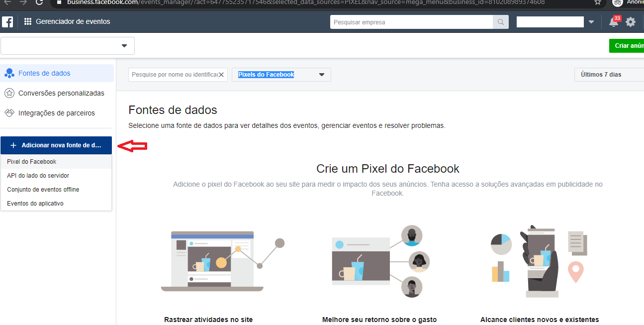Click the browser address bar URL

click(306, 2)
